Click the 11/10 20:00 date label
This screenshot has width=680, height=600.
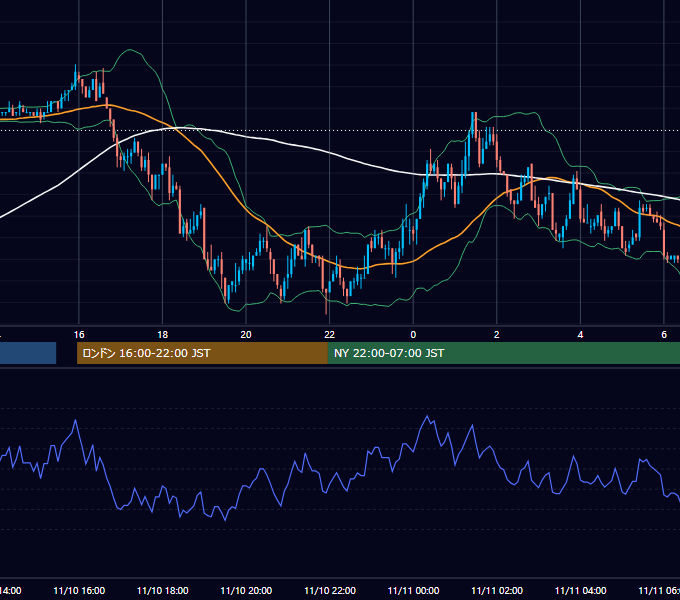(x=246, y=591)
